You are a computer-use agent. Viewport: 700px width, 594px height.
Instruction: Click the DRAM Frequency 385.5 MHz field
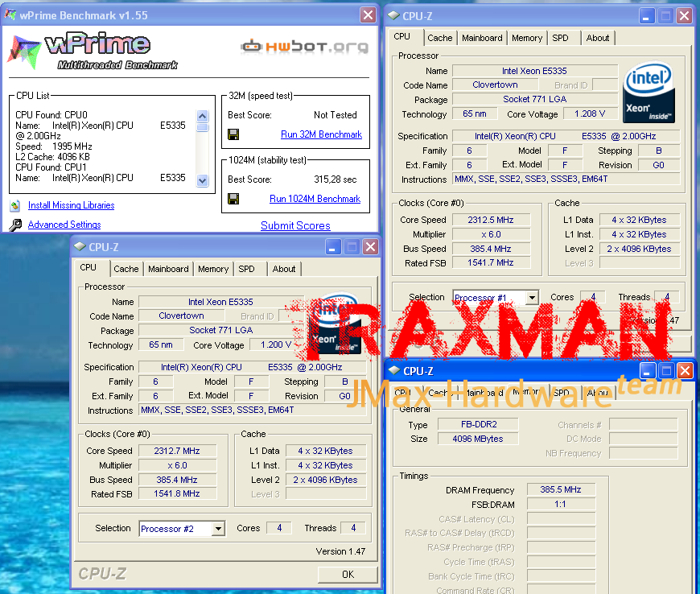coord(561,490)
